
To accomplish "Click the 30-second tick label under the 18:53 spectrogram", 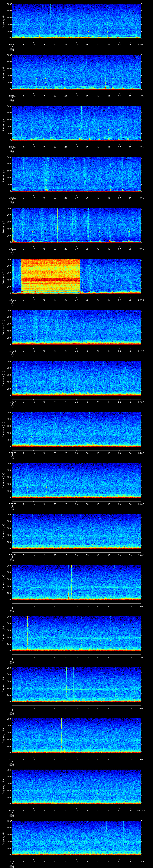I will [x=77, y=504].
